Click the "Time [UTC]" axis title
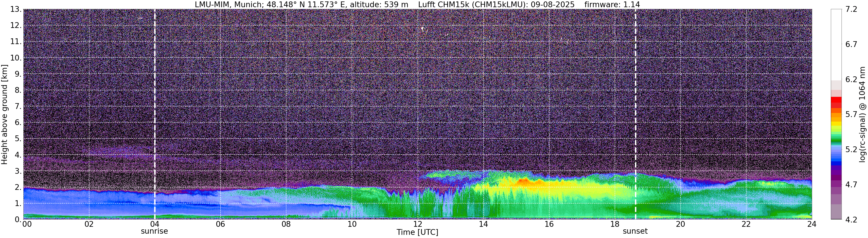Image resolution: width=868 pixels, height=238 pixels. tap(417, 232)
